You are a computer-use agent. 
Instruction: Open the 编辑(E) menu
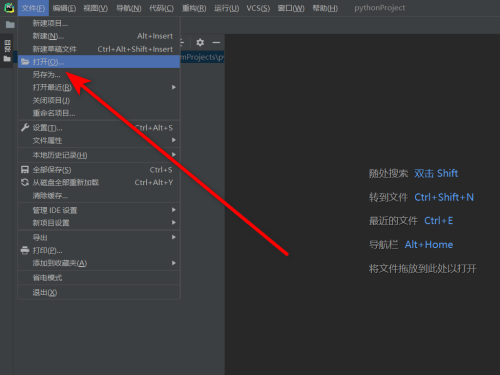click(64, 8)
